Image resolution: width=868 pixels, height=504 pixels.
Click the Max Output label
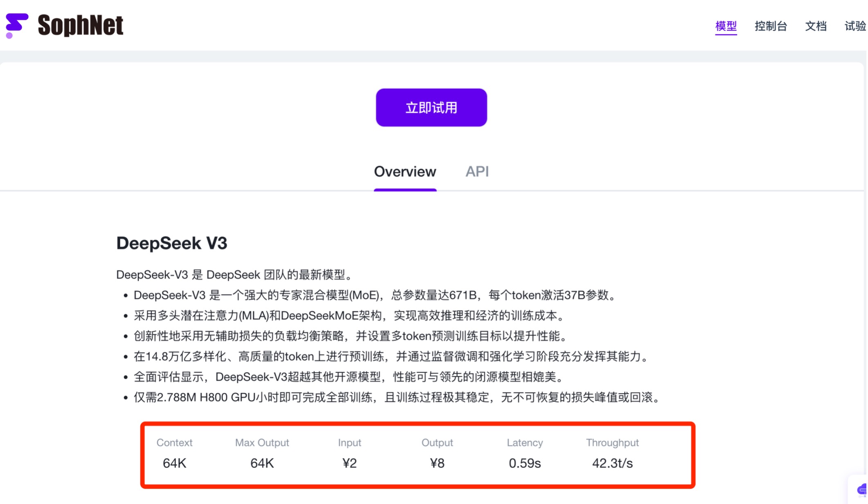click(262, 443)
